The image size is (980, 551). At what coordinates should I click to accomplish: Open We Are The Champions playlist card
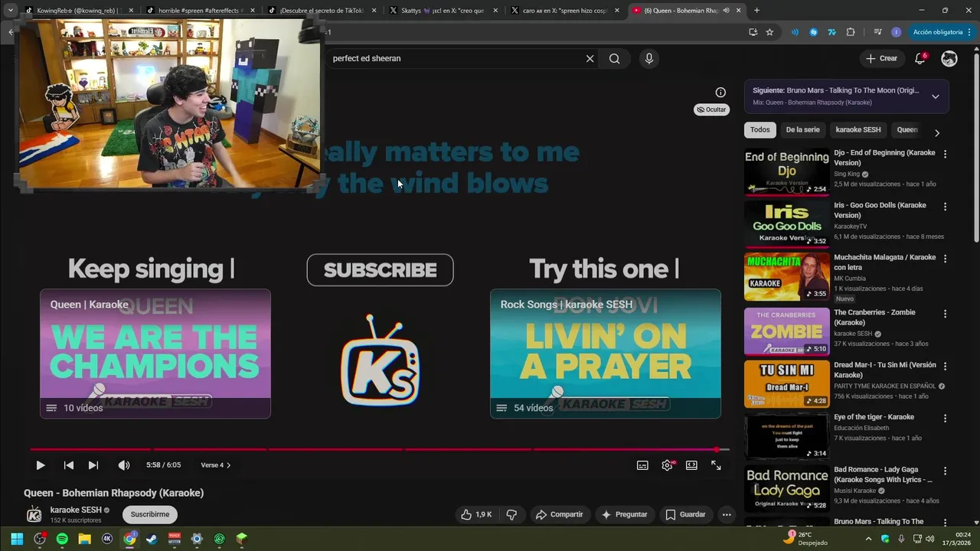[155, 354]
